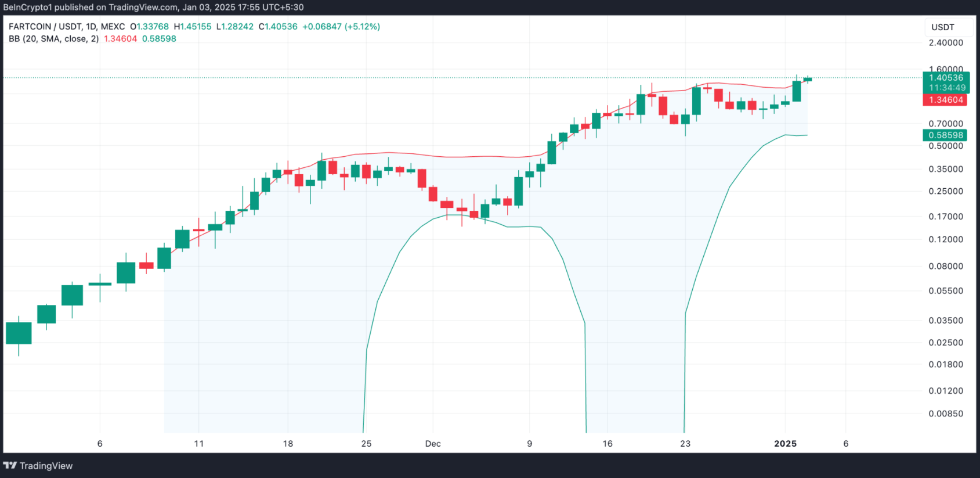The height and width of the screenshot is (478, 980).
Task: Click the red 1.34604 BB value in legend
Action: [120, 39]
